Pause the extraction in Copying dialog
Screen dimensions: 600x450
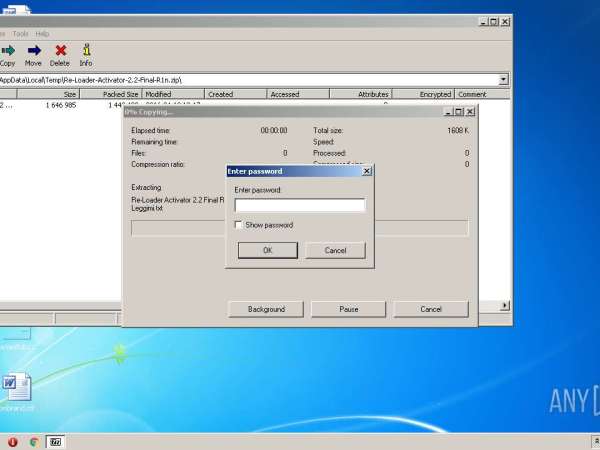coord(349,309)
